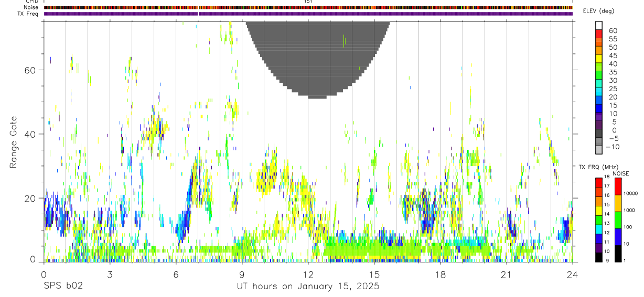Click the purple TX Freq strip above the plot
Image resolution: width=644 pixels, height=297 pixels.
[x=308, y=14]
